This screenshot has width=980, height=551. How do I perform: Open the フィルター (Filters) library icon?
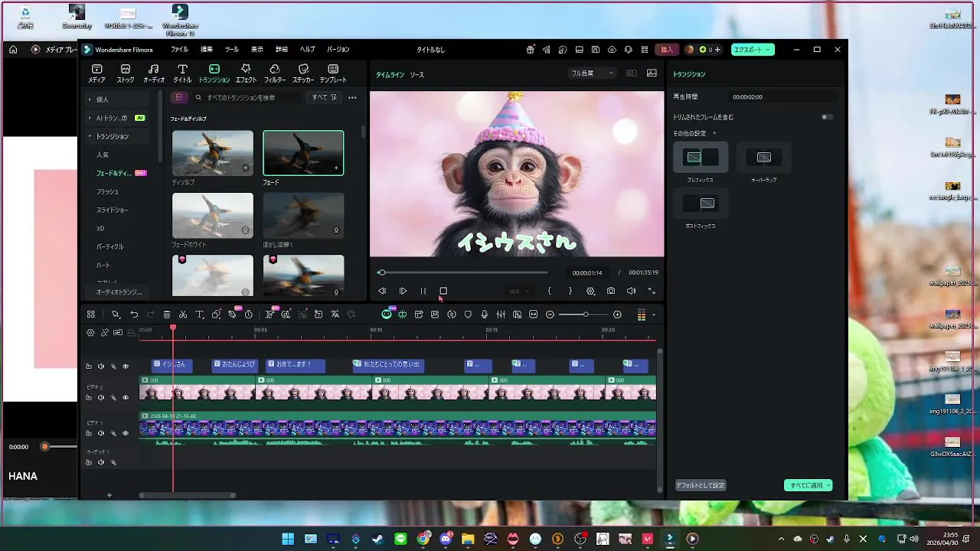(x=275, y=73)
